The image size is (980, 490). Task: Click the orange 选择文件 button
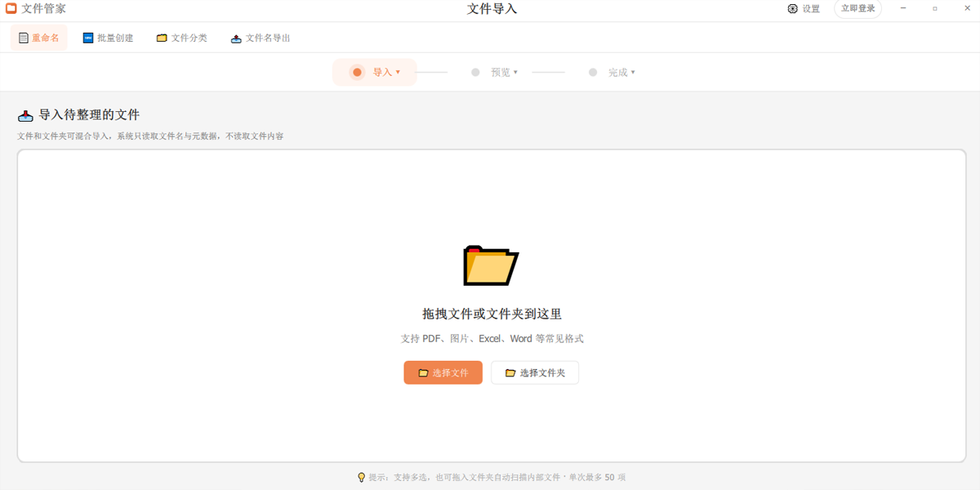tap(443, 372)
